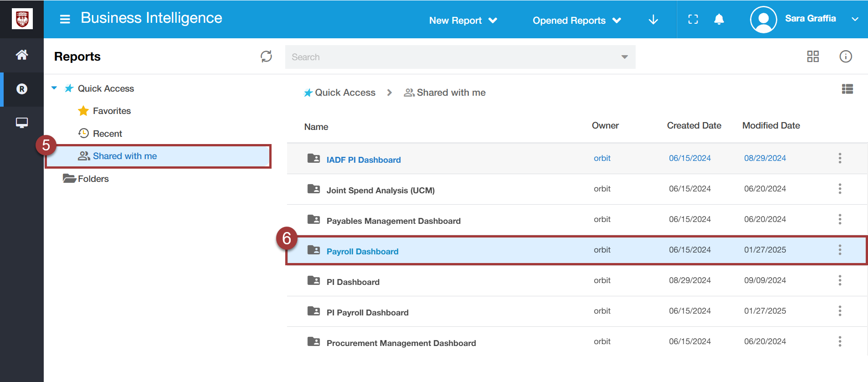This screenshot has width=868, height=382.
Task: Click the user avatar icon
Action: pyautogui.click(x=763, y=20)
